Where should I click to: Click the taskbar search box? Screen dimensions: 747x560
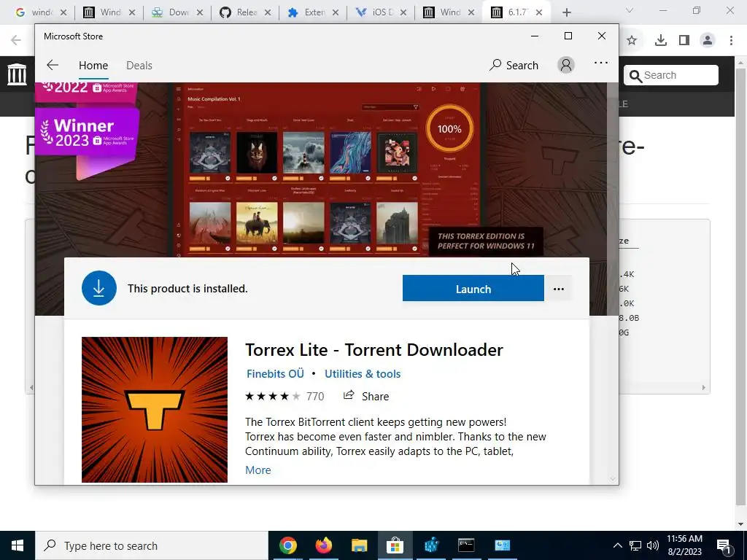[152, 545]
